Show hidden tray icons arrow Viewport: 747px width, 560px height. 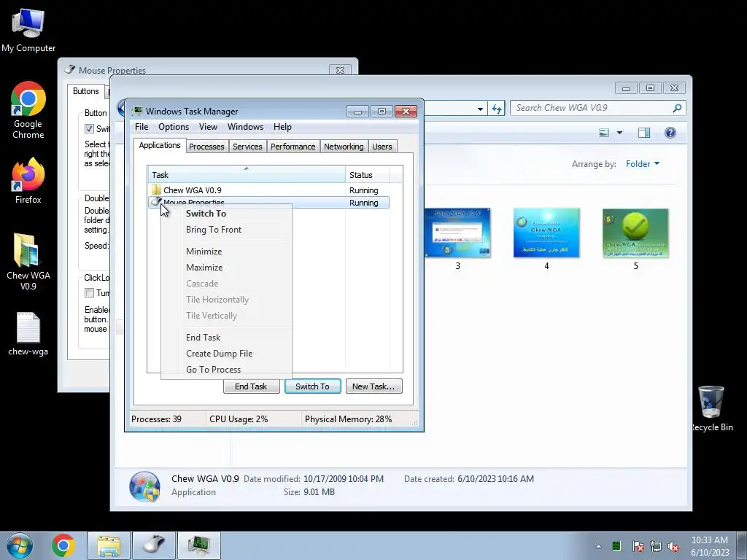tap(598, 546)
